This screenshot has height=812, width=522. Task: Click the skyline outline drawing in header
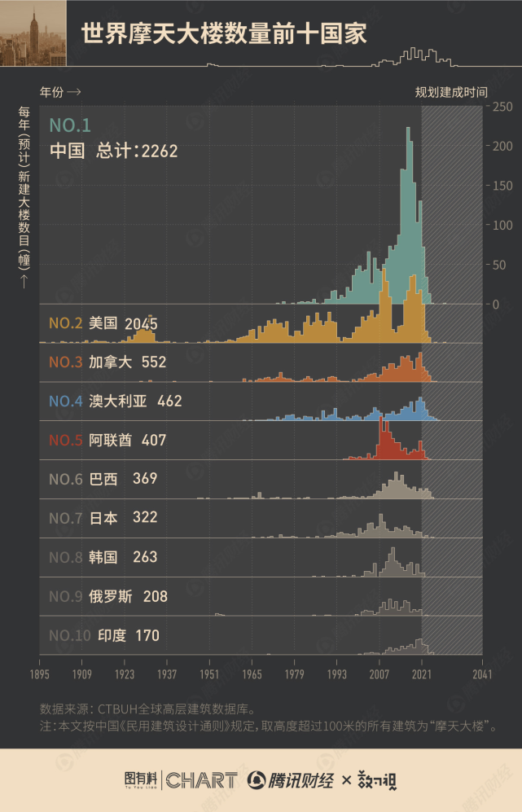[x=415, y=58]
